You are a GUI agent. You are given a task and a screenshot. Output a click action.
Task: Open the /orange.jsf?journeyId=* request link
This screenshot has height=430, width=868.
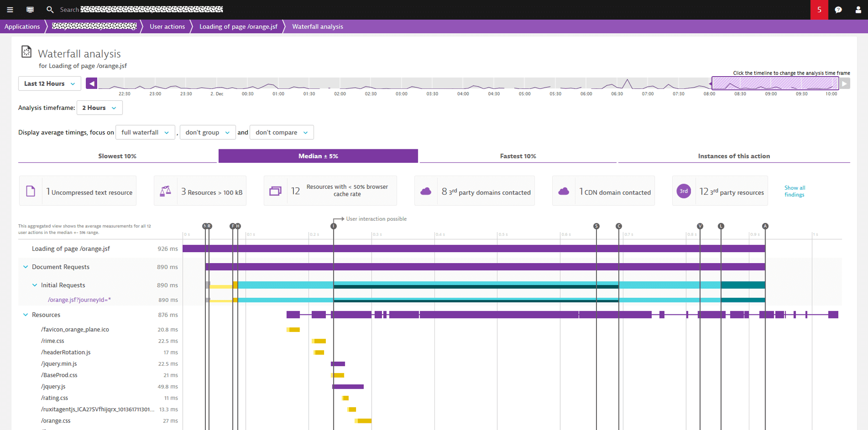click(79, 300)
